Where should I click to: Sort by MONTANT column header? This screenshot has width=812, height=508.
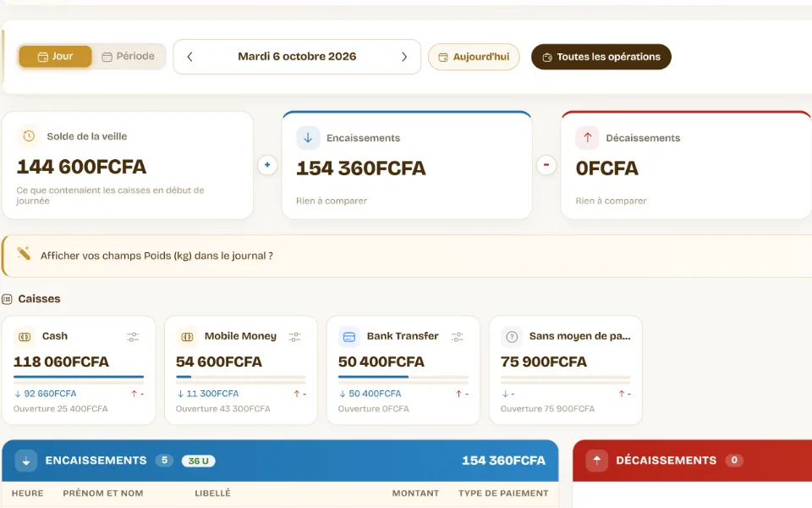coord(415,494)
